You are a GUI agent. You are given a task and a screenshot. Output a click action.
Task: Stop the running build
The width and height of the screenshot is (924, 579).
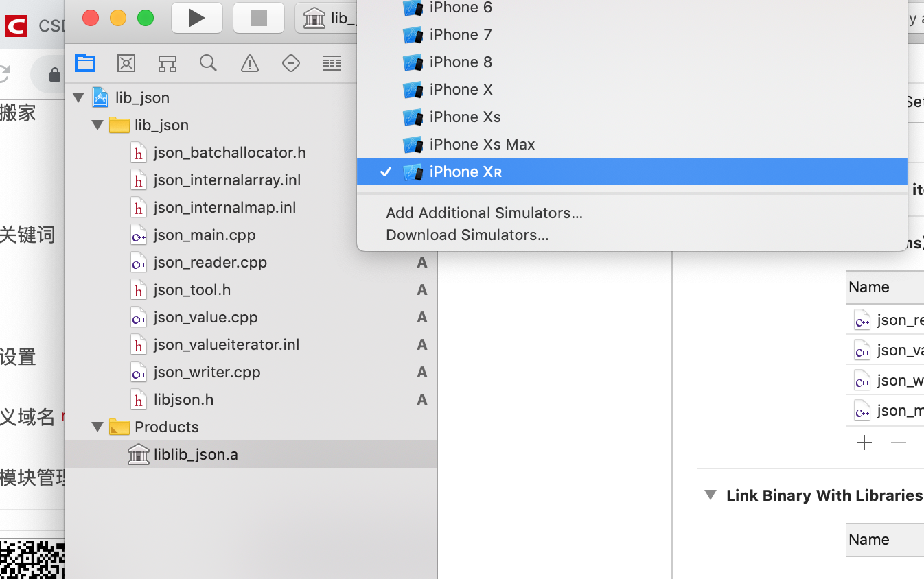[x=259, y=18]
